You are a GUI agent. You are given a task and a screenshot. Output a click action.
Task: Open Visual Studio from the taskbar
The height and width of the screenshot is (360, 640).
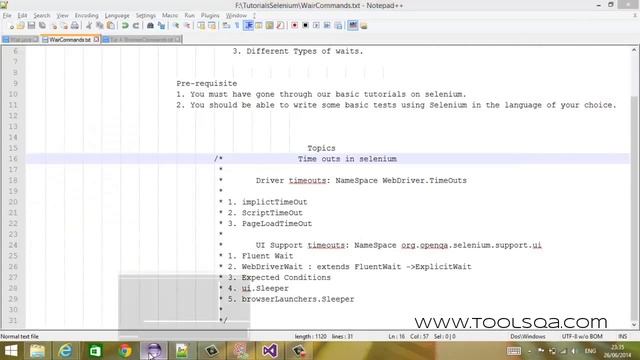[269, 351]
